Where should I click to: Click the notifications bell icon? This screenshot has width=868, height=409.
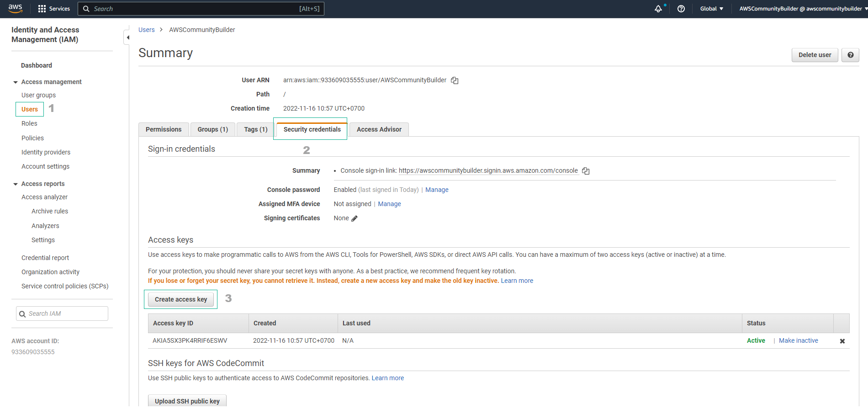[658, 9]
